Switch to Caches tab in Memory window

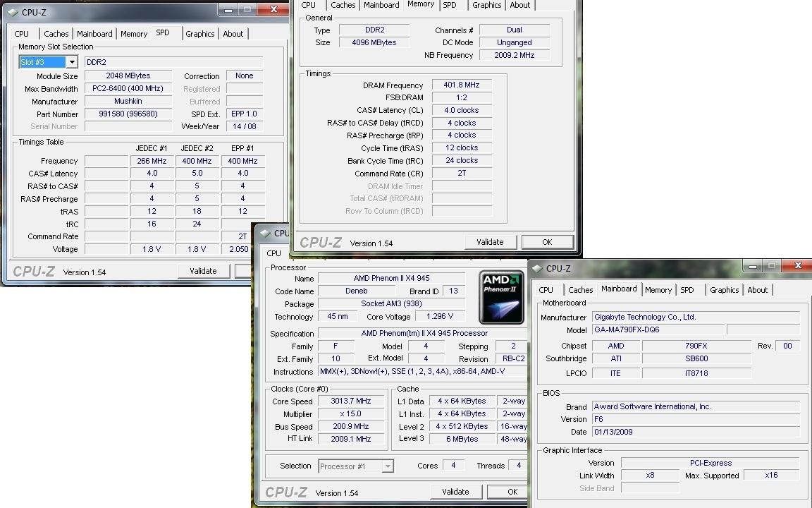343,5
